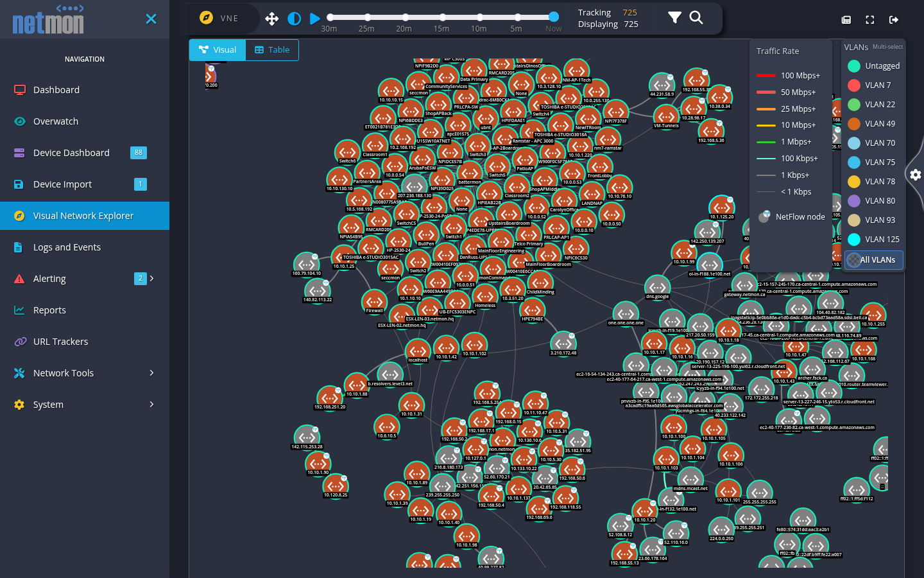Click the Network Tools wrench icon
924x578 pixels.
19,373
